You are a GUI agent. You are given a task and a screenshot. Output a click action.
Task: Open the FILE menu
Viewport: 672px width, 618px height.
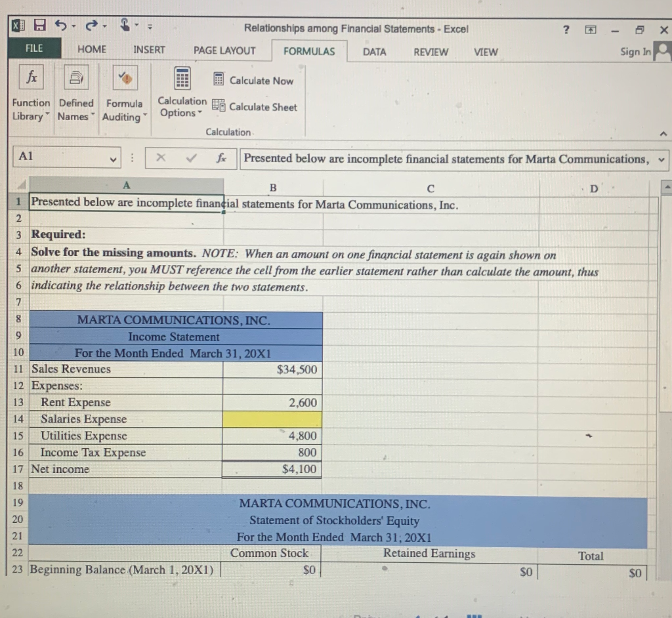34,48
